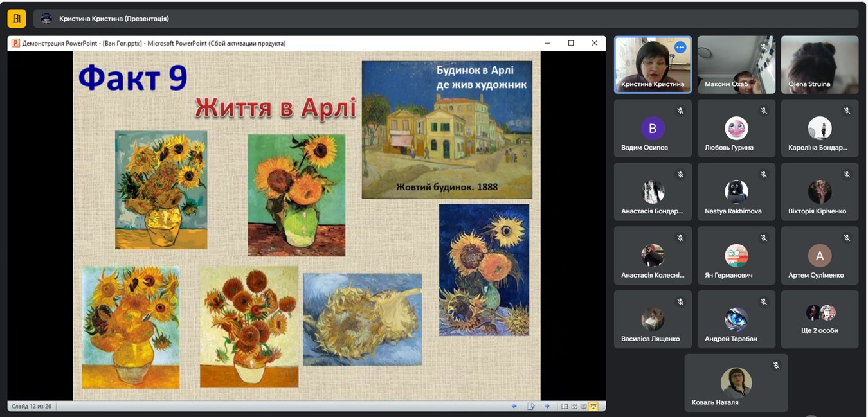The height and width of the screenshot is (417, 868).
Task: Select Olena Struina's video tile
Action: pos(819,64)
